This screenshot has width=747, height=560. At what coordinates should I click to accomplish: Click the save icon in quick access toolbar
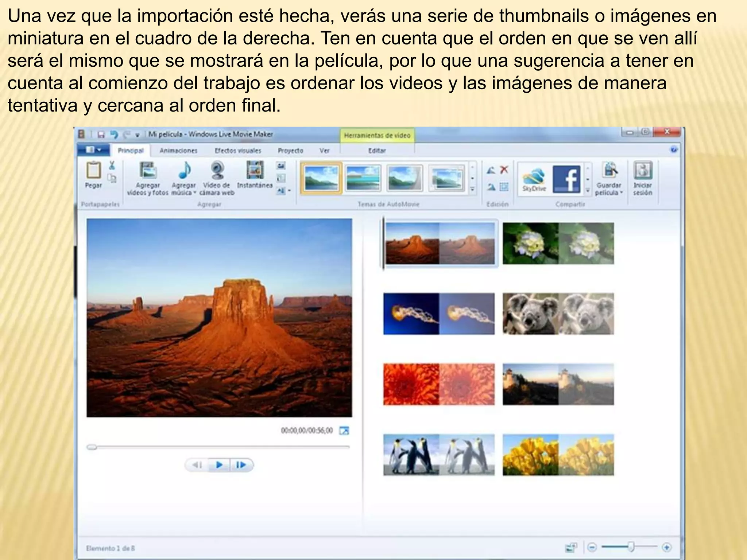(x=101, y=135)
